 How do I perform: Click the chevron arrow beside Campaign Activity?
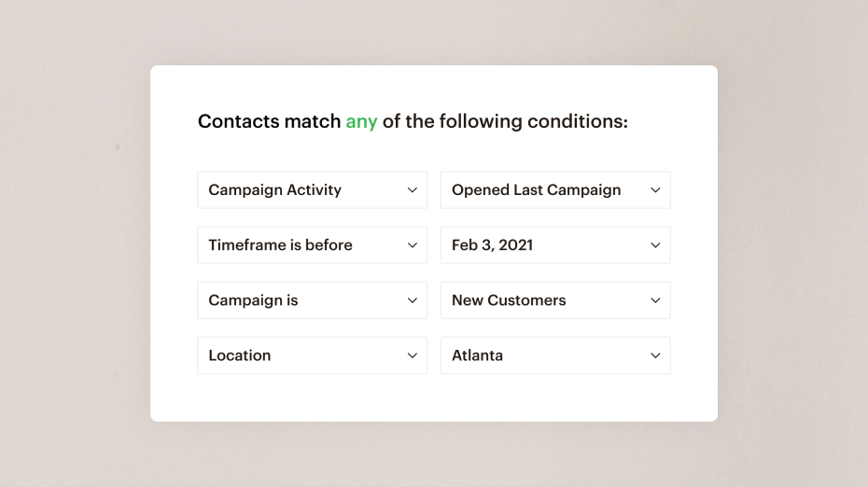(x=413, y=190)
